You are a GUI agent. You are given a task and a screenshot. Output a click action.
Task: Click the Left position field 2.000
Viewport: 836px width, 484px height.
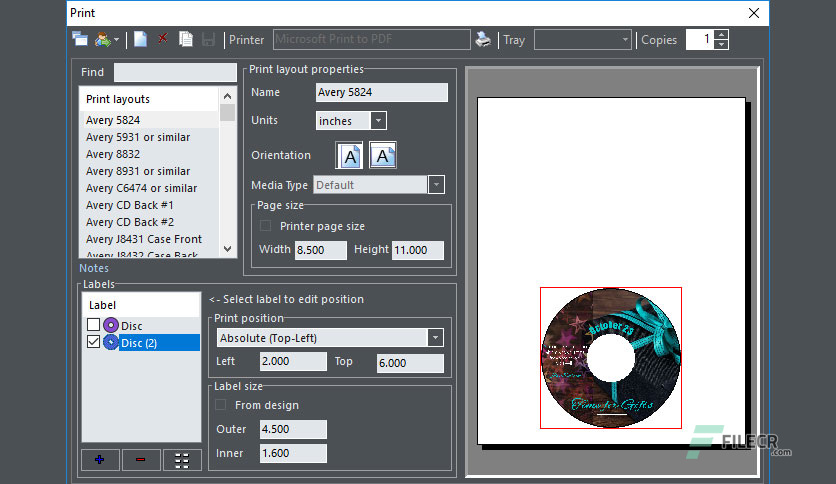(293, 361)
